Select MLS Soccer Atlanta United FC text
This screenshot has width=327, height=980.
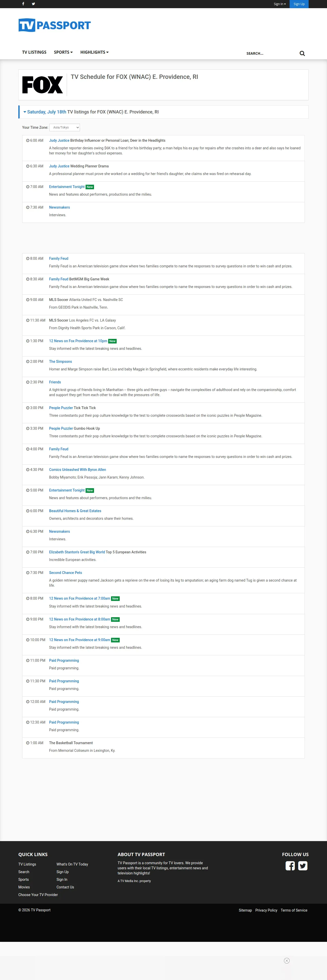coord(86,300)
